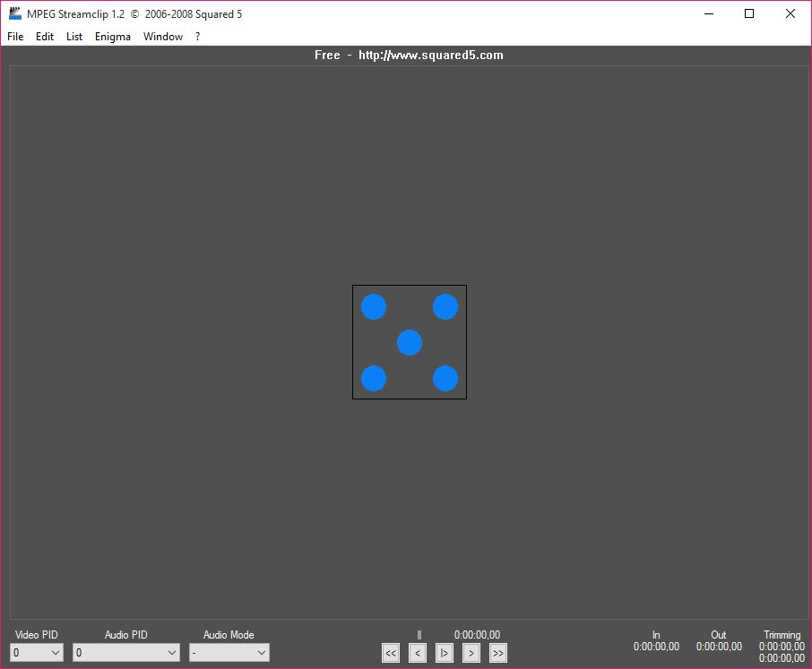Viewport: 812px width, 669px height.
Task: Click the fast forward >> button
Action: 498,653
